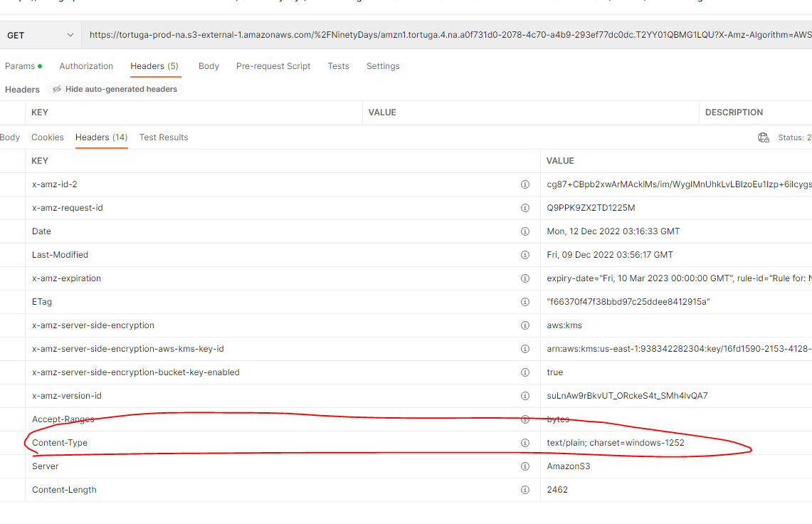This screenshot has height=524, width=812.
Task: Select the request Body tab
Action: pyautogui.click(x=209, y=65)
